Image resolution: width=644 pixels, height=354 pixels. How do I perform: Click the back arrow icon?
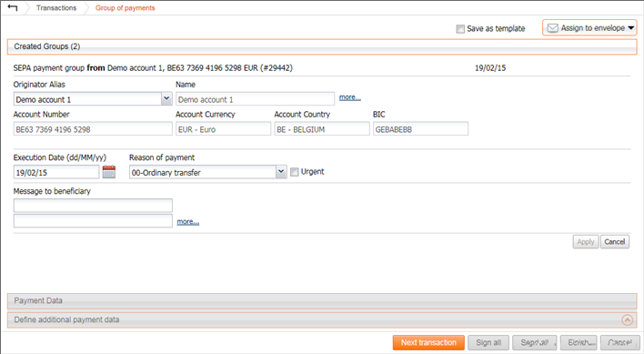pos(13,7)
